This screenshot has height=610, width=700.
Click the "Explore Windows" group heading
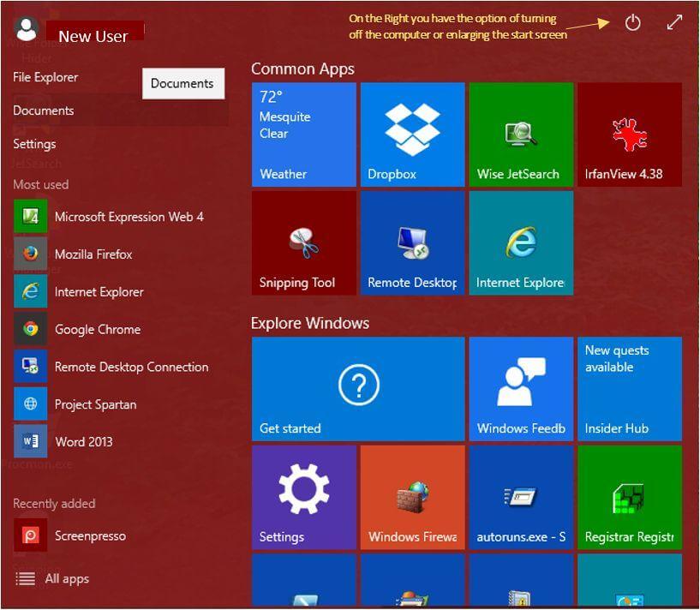pyautogui.click(x=310, y=323)
